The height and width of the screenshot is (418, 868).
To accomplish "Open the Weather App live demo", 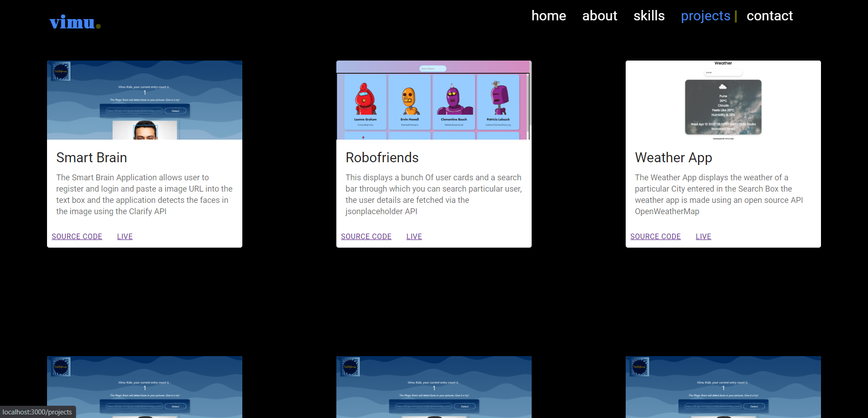I will pyautogui.click(x=703, y=236).
